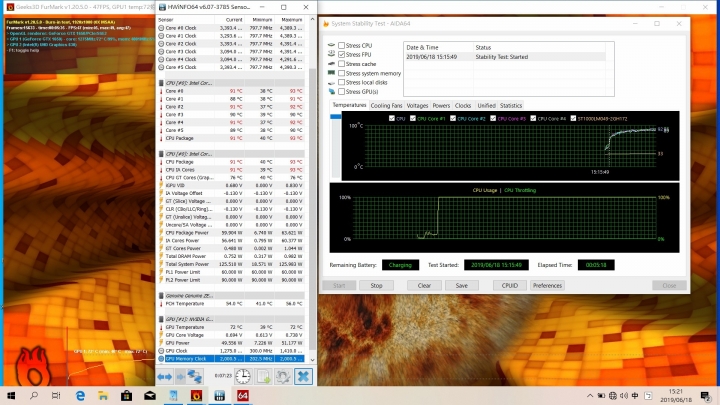720x405 pixels.
Task: Show hidden tray icons chevron
Action: pos(590,396)
